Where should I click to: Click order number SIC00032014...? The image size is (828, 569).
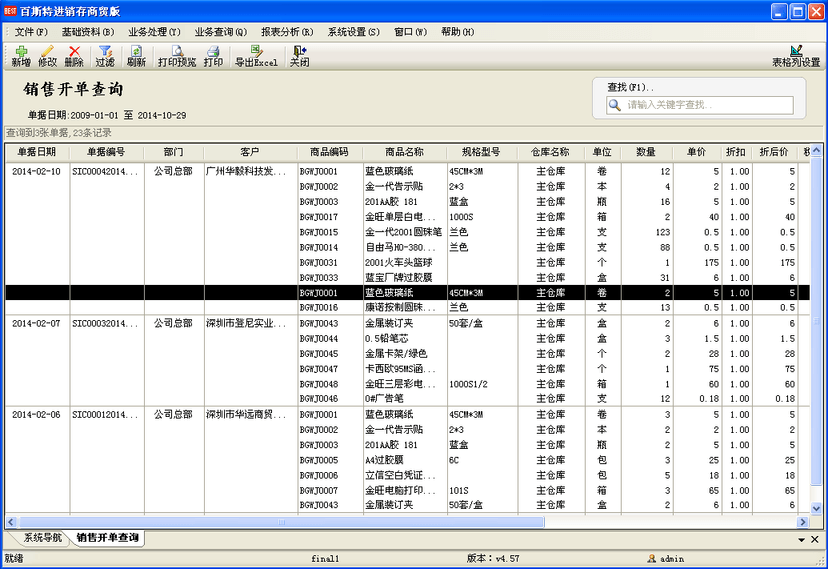click(105, 324)
